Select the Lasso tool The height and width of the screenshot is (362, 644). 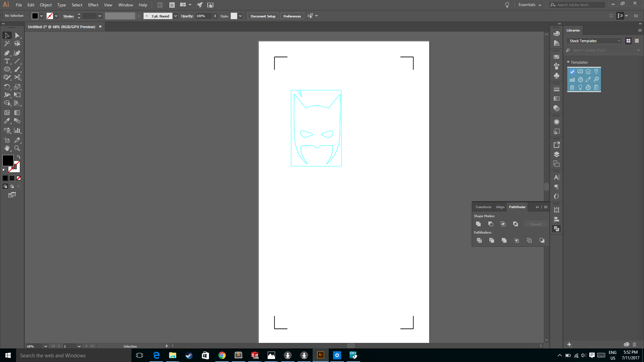point(17,44)
